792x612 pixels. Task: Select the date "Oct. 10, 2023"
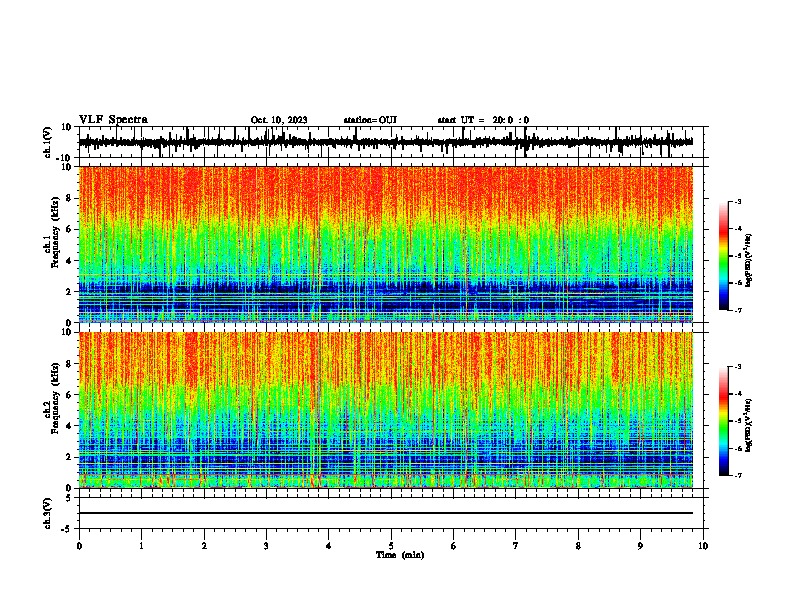coord(279,120)
